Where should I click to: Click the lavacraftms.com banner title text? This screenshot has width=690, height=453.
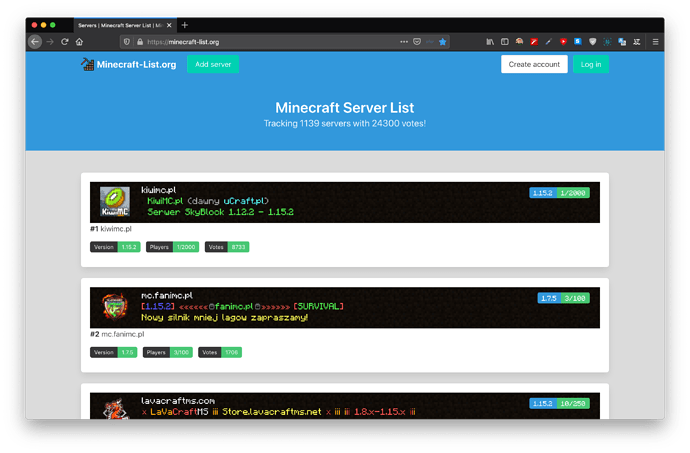point(178,401)
